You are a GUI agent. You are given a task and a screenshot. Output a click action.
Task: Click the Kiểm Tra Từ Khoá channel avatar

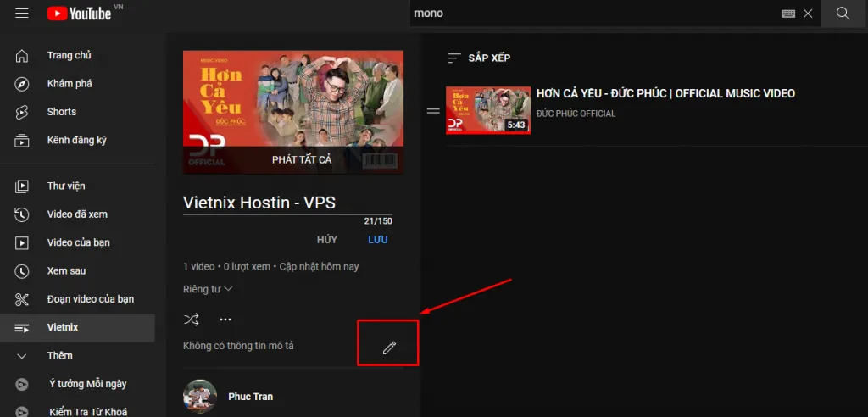(x=21, y=411)
